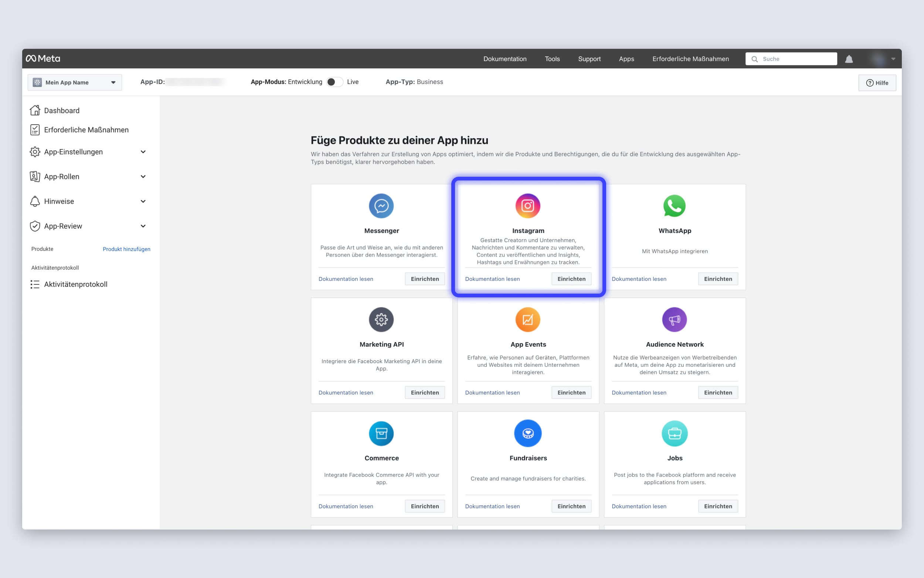The width and height of the screenshot is (924, 578).
Task: Click the Fundraisers heart icon
Action: pos(528,433)
